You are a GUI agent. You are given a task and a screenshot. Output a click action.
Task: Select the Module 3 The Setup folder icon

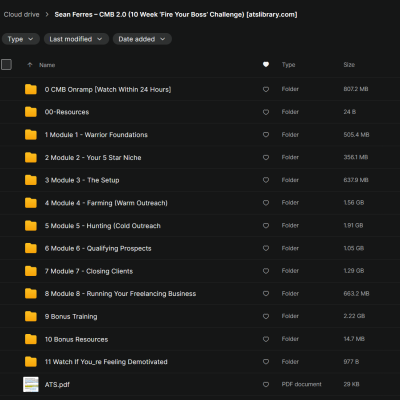pyautogui.click(x=31, y=180)
